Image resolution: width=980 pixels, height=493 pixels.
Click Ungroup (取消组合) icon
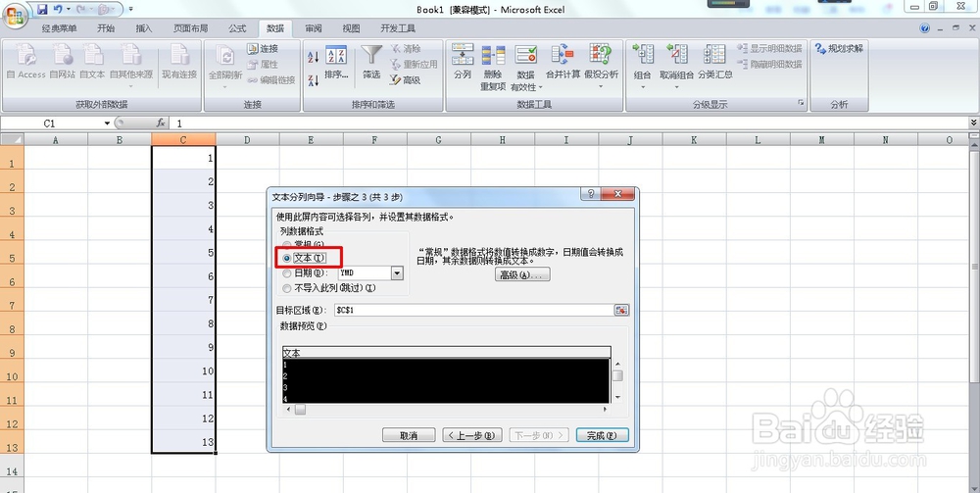click(677, 54)
